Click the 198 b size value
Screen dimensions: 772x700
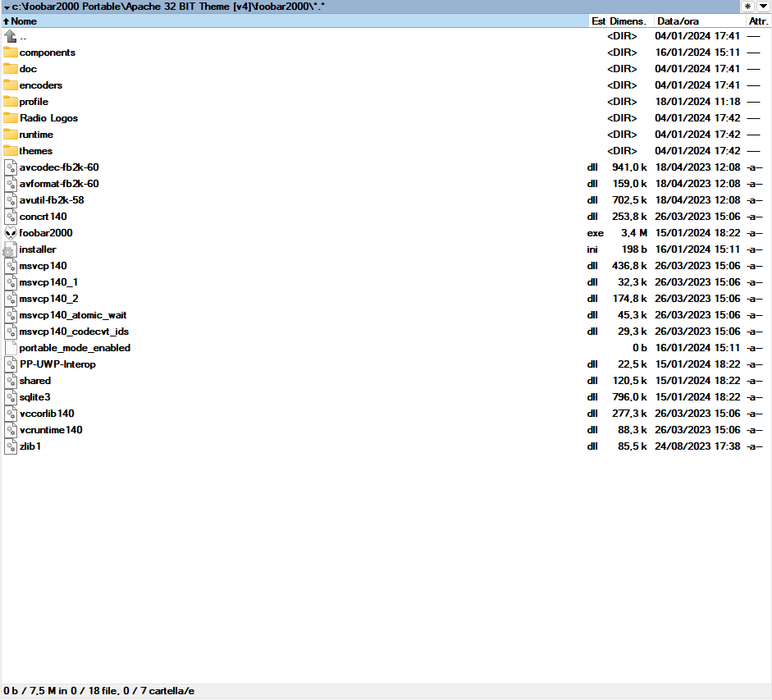[635, 249]
